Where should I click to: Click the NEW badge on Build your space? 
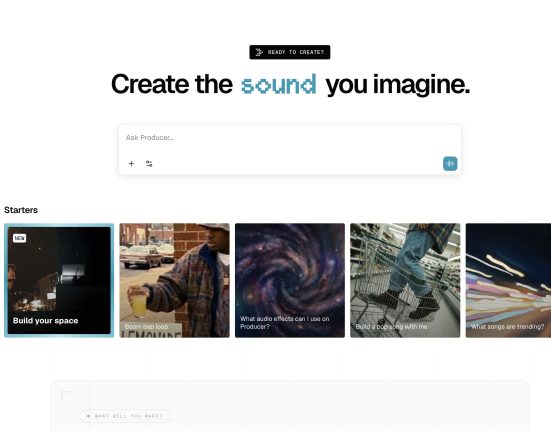(x=19, y=238)
